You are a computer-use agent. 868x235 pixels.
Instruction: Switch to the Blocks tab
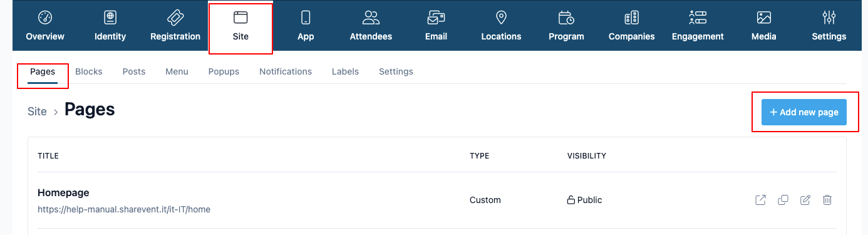pyautogui.click(x=89, y=71)
